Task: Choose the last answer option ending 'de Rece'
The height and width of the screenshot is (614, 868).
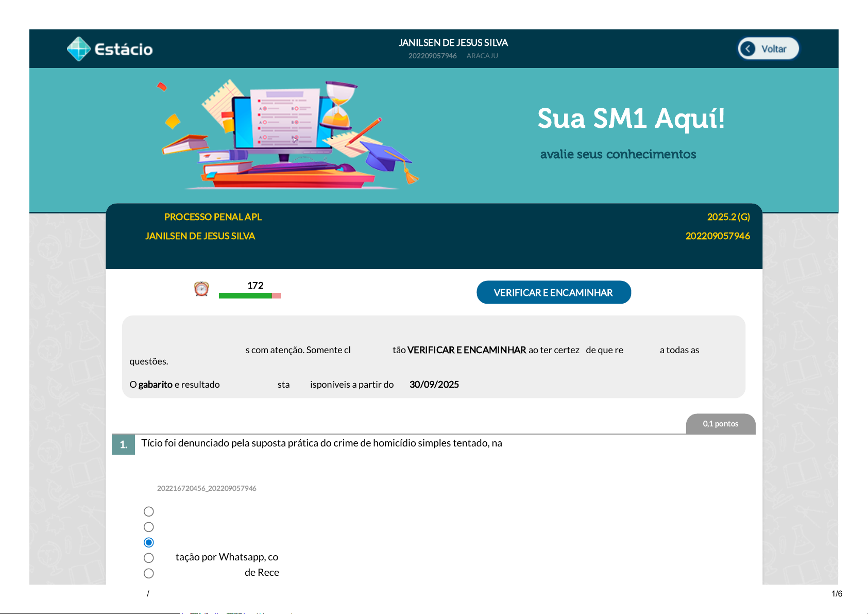Action: [x=149, y=573]
